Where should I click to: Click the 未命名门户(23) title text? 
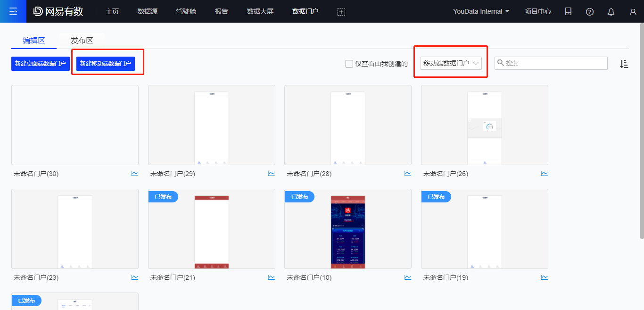tap(36, 277)
